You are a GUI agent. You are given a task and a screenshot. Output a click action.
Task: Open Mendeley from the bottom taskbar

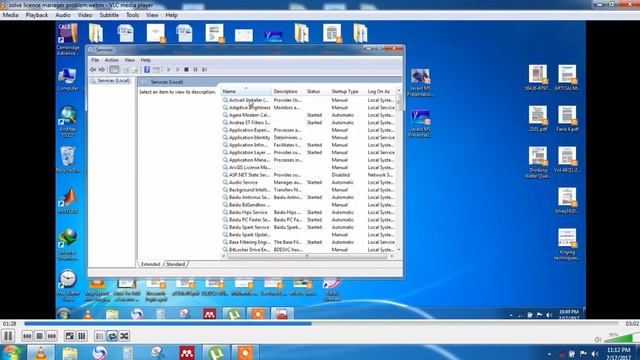187,352
